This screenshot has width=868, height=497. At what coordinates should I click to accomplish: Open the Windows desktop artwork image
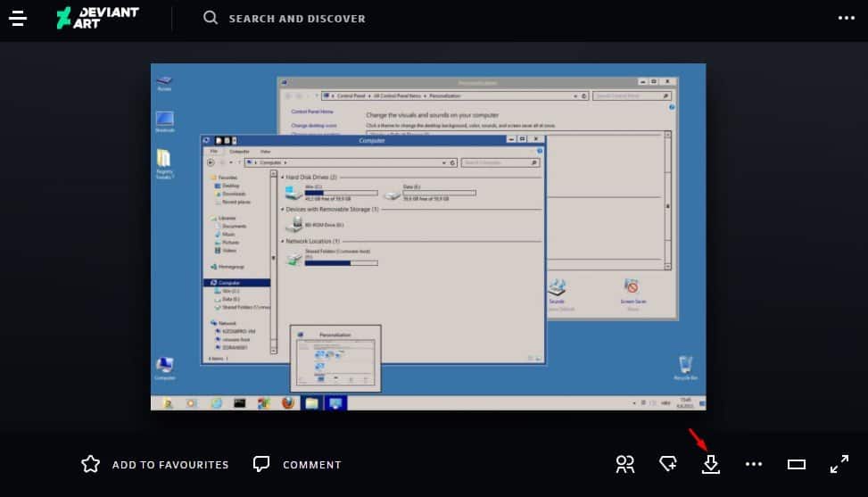pyautogui.click(x=428, y=236)
